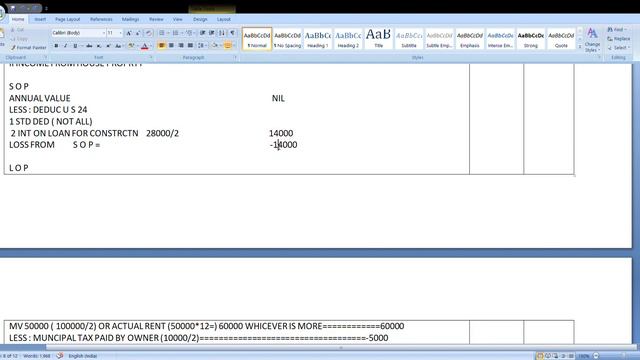The width and height of the screenshot is (640, 360).
Task: Click the text highlight color icon
Action: (131, 46)
